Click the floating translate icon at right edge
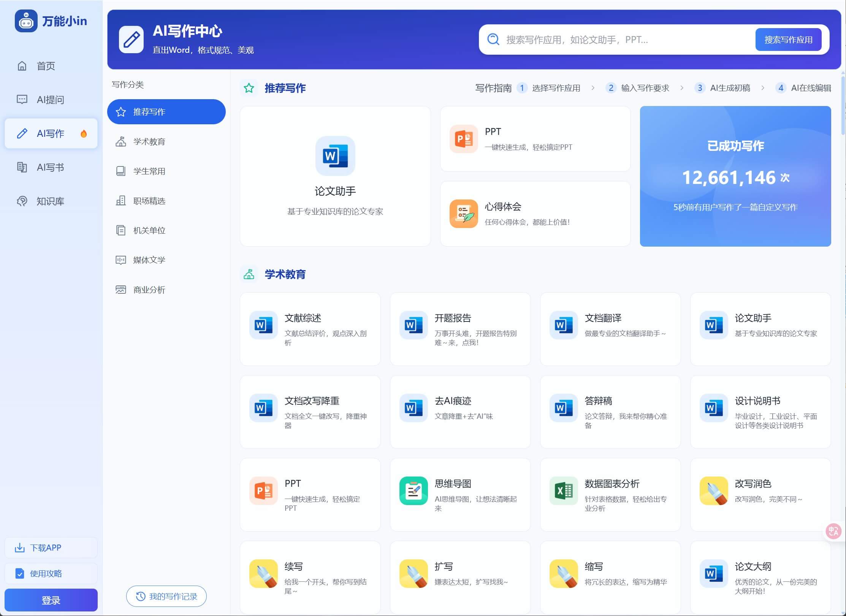The width and height of the screenshot is (846, 616). click(833, 531)
